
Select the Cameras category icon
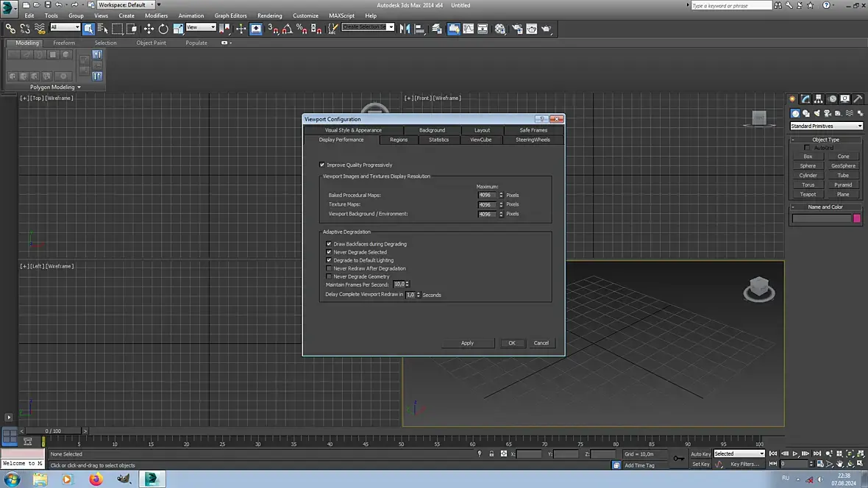point(828,113)
